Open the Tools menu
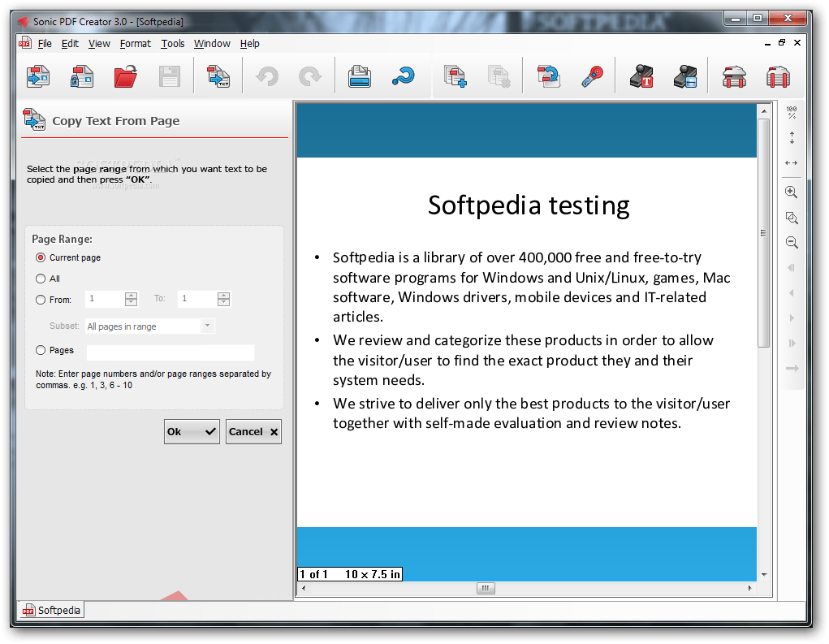 tap(173, 43)
